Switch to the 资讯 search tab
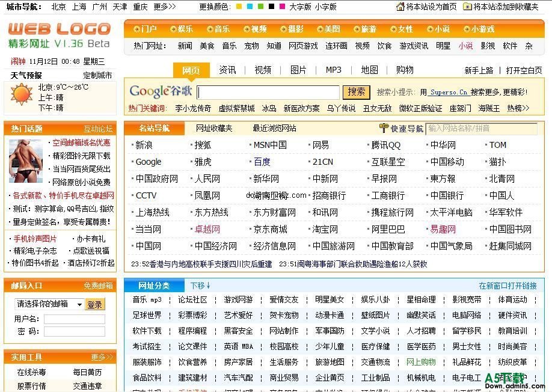552x392 pixels. coord(227,70)
